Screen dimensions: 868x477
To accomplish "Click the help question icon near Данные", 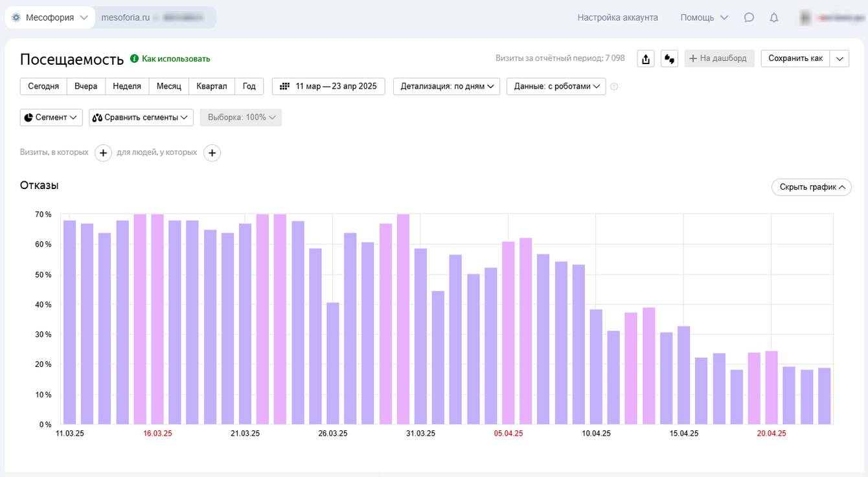I will [614, 87].
